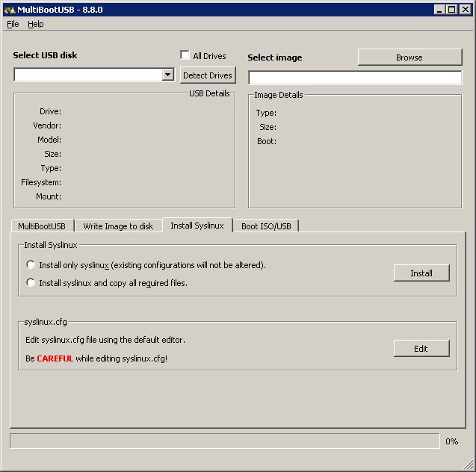Click the Model: label in USB Details
This screenshot has width=476, height=472.
point(49,140)
